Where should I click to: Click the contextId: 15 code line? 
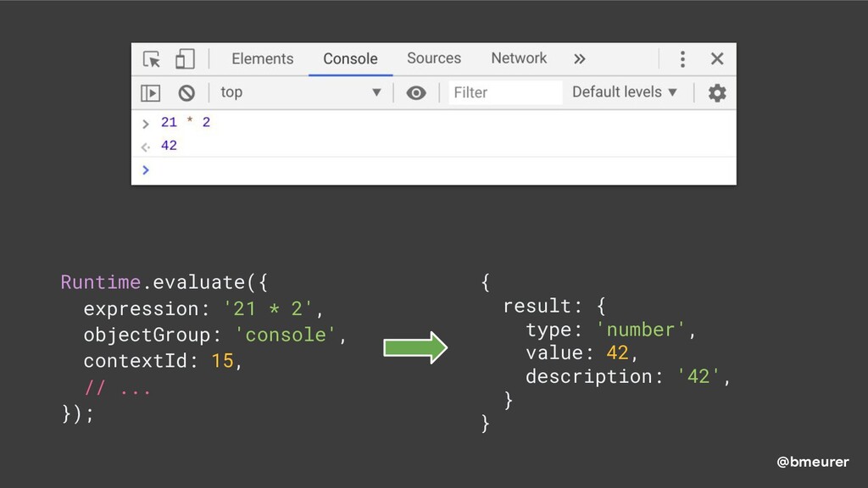click(x=163, y=361)
